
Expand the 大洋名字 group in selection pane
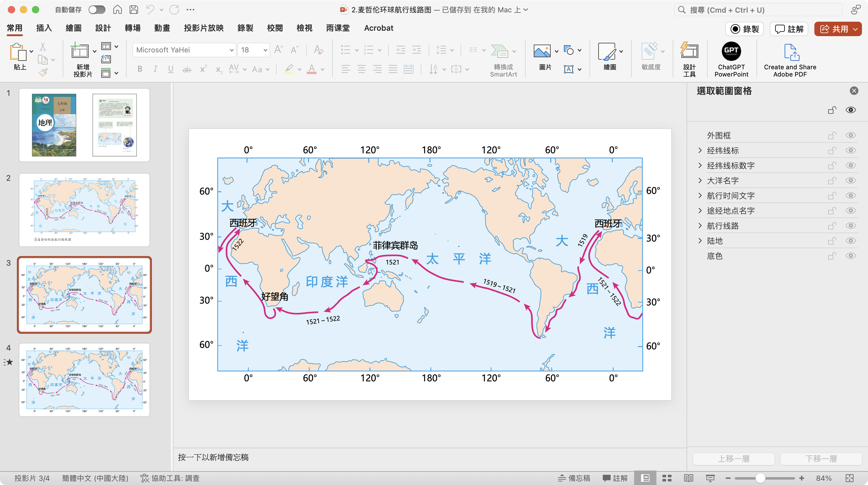pyautogui.click(x=700, y=180)
